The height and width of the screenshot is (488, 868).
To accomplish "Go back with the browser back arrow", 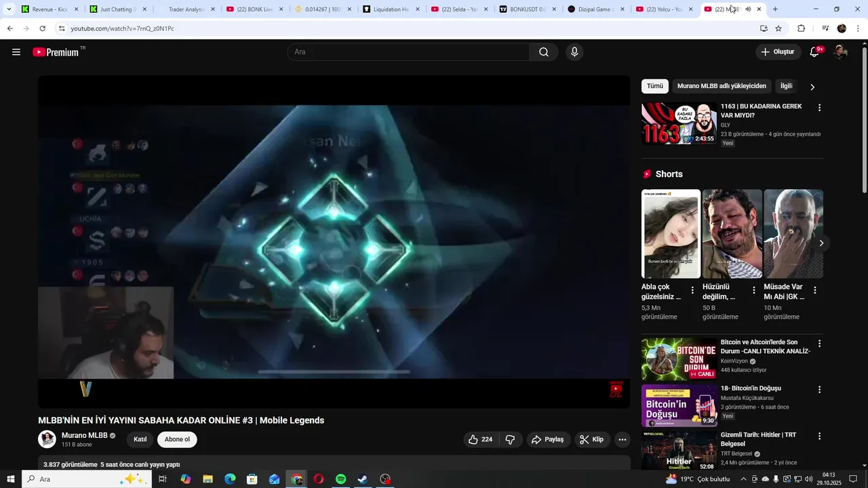I will click(x=9, y=28).
